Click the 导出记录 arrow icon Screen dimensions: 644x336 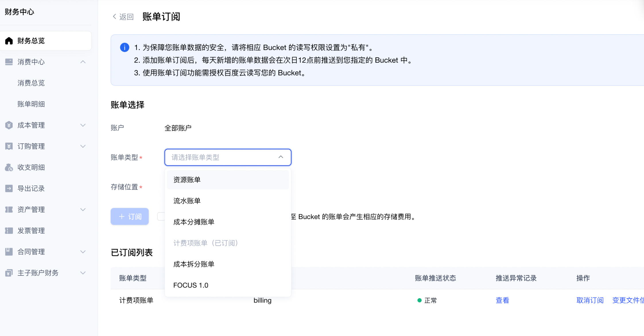[x=9, y=188]
